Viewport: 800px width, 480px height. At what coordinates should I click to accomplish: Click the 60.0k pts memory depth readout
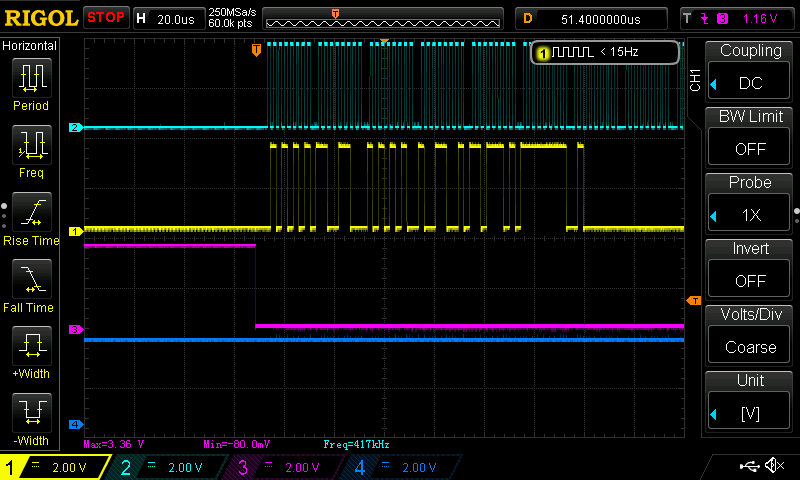pyautogui.click(x=230, y=23)
